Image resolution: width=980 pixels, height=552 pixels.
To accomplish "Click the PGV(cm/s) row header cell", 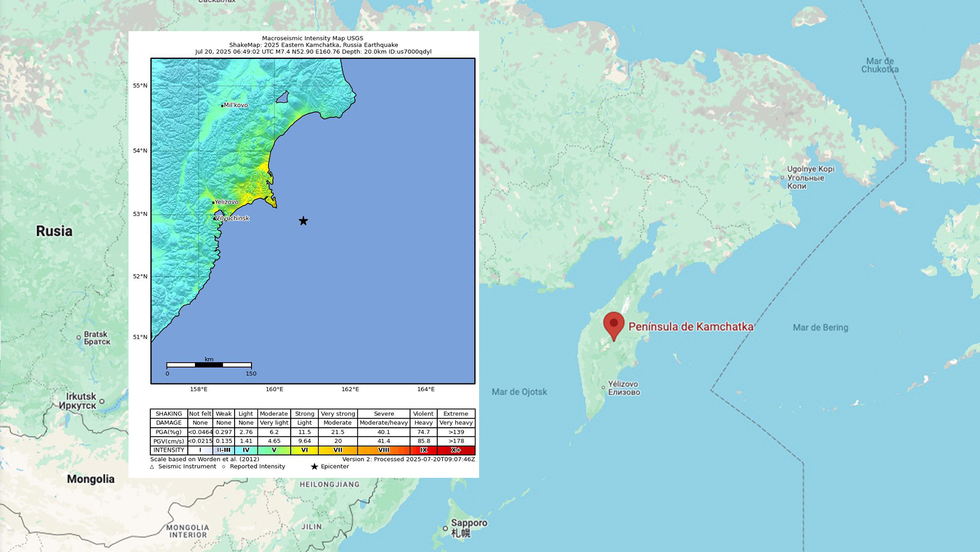I will click(169, 441).
